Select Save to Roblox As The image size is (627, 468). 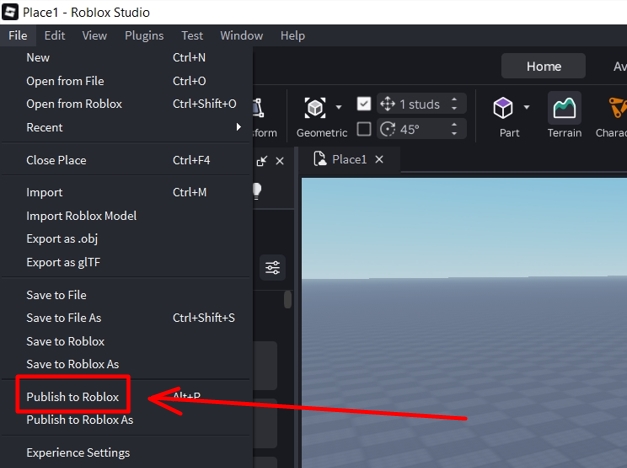pos(126,364)
